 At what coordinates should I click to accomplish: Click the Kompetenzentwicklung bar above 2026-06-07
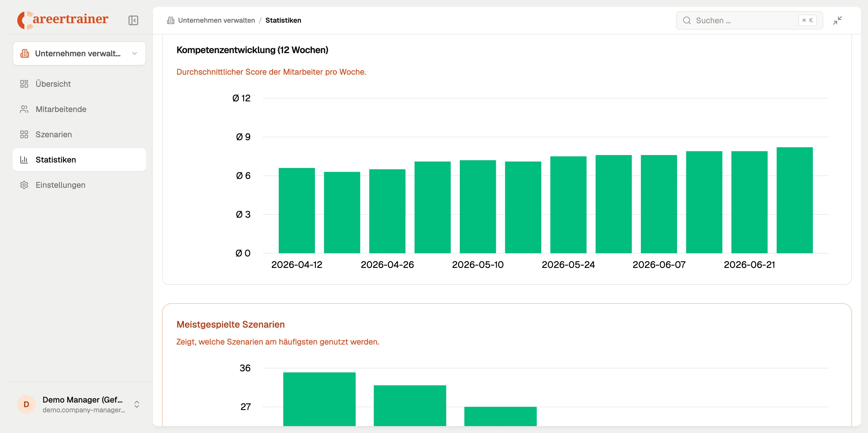click(x=658, y=204)
